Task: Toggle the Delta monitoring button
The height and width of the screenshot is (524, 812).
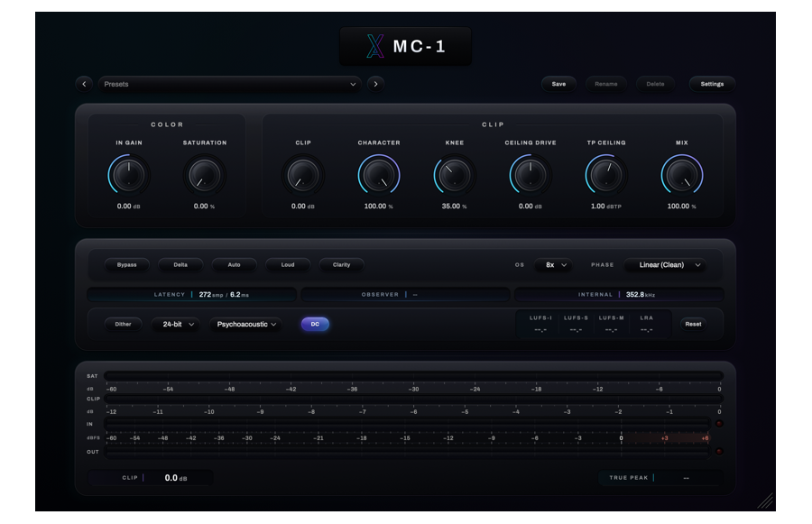Action: [x=180, y=264]
